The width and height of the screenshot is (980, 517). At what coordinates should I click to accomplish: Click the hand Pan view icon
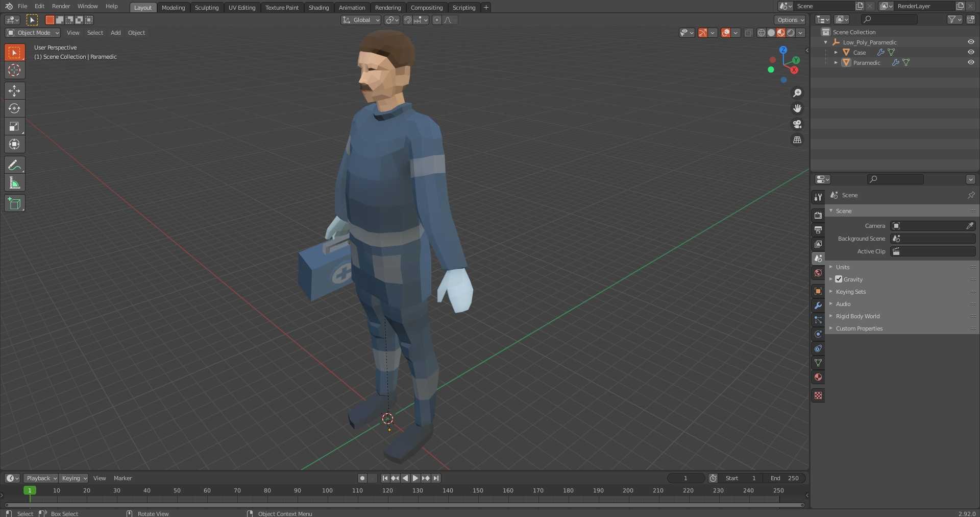pyautogui.click(x=797, y=108)
